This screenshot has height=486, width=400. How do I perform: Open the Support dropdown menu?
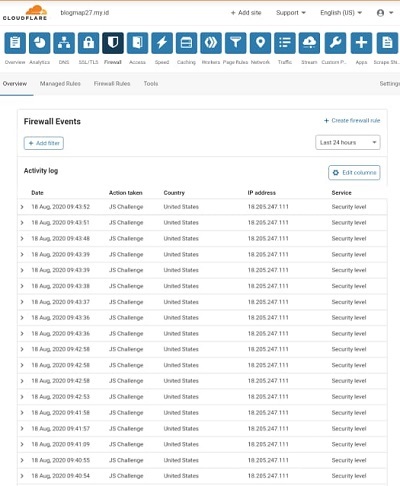coord(291,13)
